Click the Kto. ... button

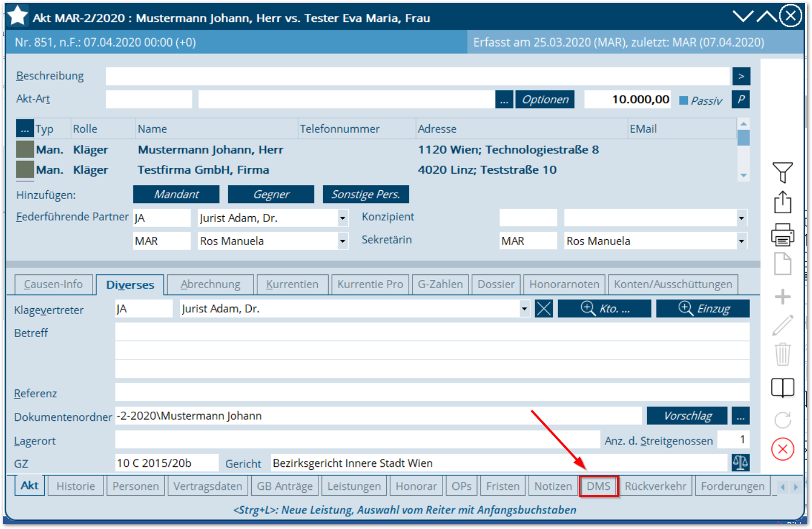tap(605, 309)
